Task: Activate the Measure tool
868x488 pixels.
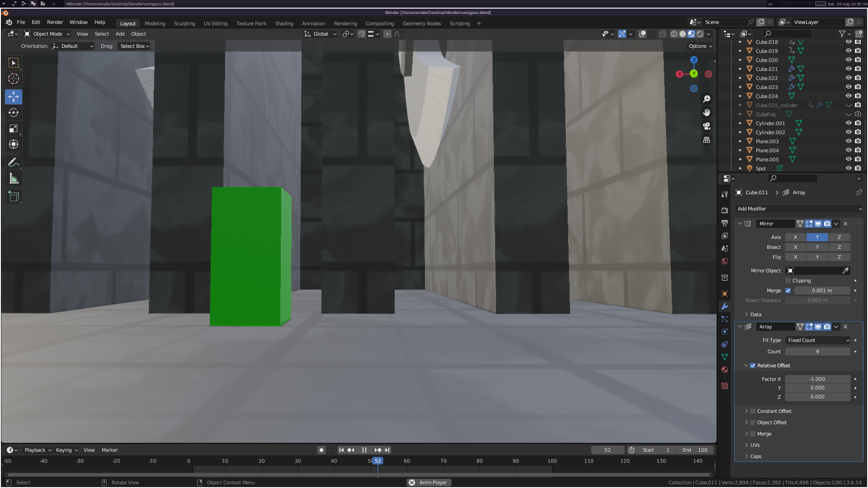Action: click(x=14, y=179)
